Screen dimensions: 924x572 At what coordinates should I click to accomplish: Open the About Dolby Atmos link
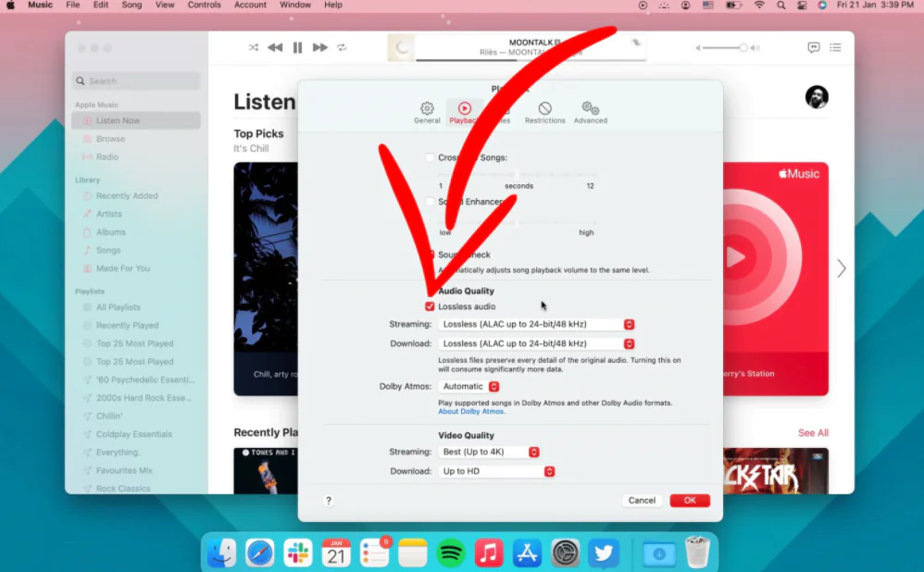pyautogui.click(x=471, y=411)
